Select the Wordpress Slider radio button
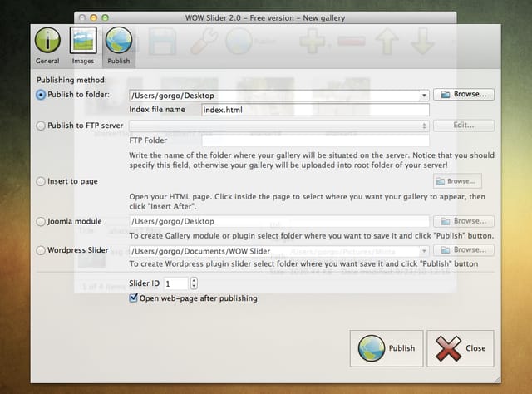 pyautogui.click(x=41, y=250)
